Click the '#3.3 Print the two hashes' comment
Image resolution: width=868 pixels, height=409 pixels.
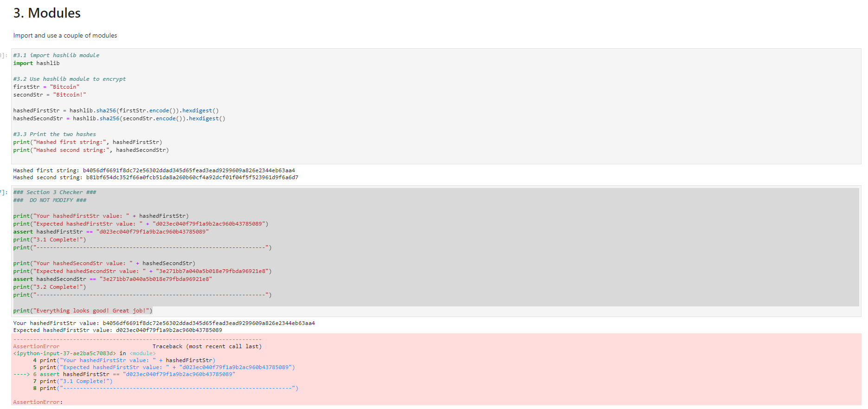coord(55,134)
